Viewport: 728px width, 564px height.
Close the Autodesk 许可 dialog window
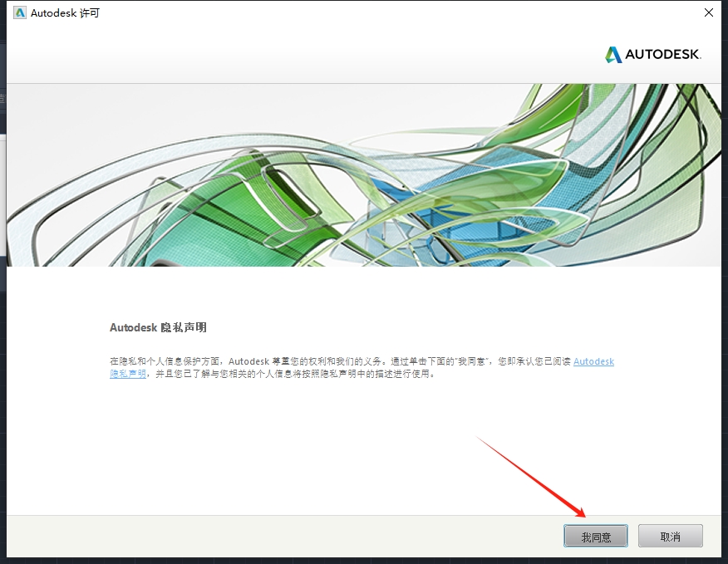[708, 13]
